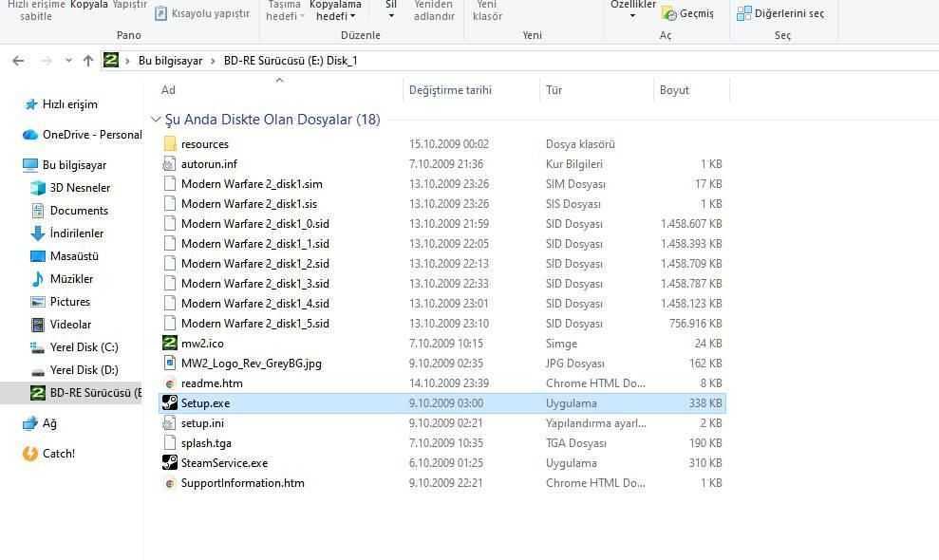Select Modern Warfare 2_disk1.sis file
Screen dimensions: 939x560
click(249, 204)
